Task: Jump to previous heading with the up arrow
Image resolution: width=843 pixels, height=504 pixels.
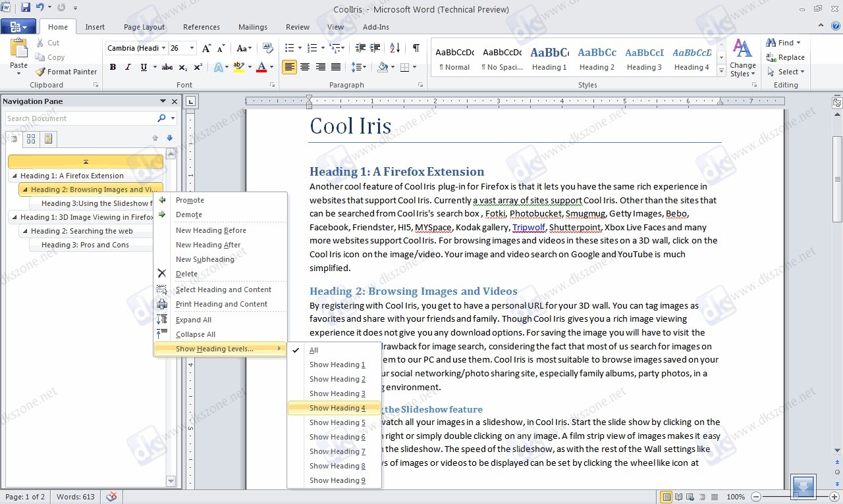Action: 155,138
